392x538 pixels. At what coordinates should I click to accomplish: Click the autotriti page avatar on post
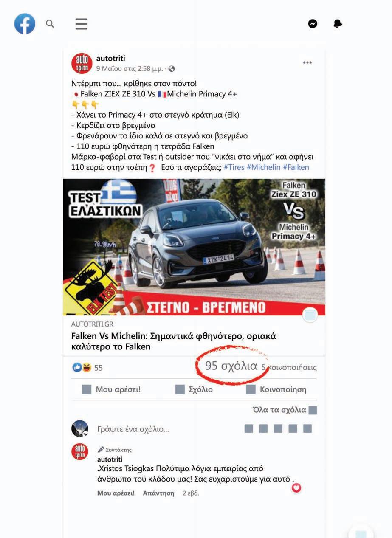(82, 64)
